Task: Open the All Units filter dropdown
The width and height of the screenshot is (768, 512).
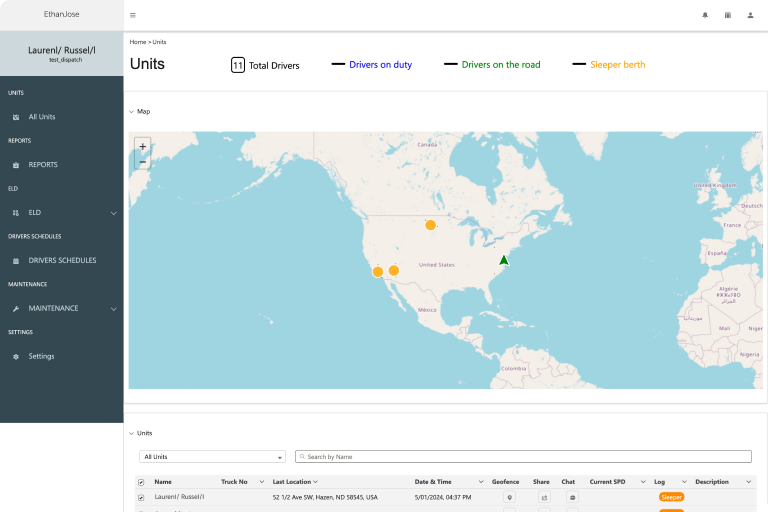Action: 212,457
